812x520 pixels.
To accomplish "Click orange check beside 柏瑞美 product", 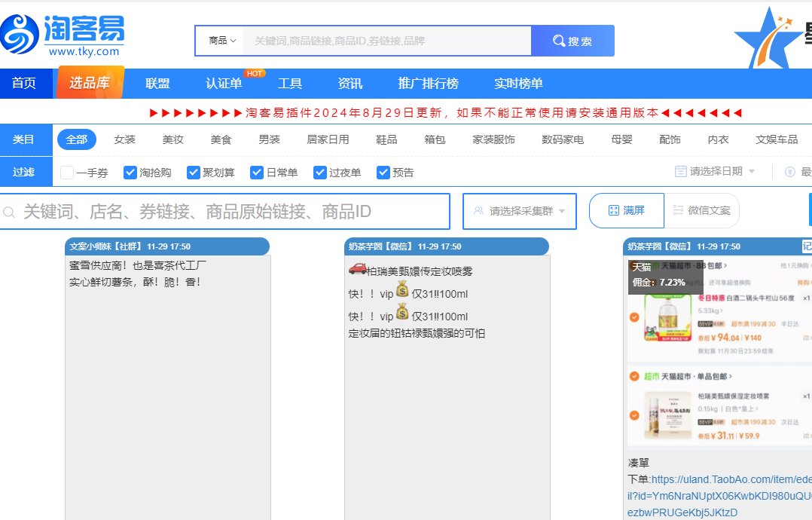I will (x=634, y=414).
